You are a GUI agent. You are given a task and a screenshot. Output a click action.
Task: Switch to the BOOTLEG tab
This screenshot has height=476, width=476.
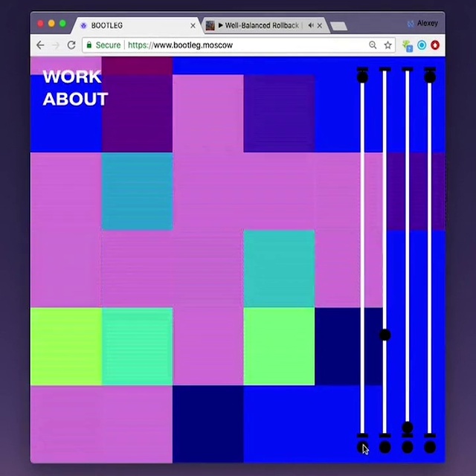[135, 25]
